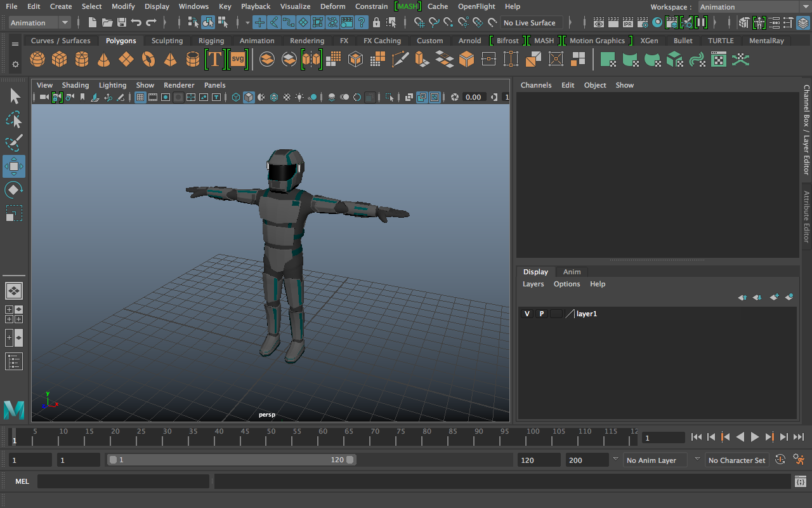This screenshot has height=508, width=812.
Task: Click the viewport gamma value field 0.00
Action: point(473,97)
